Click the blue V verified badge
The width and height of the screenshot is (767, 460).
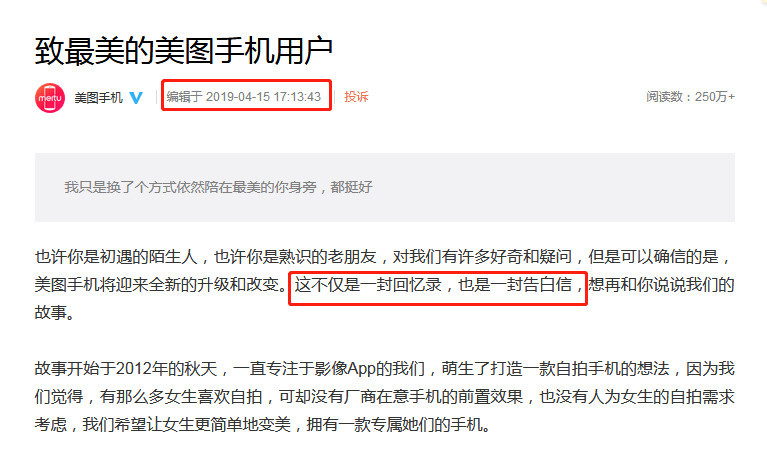(136, 97)
